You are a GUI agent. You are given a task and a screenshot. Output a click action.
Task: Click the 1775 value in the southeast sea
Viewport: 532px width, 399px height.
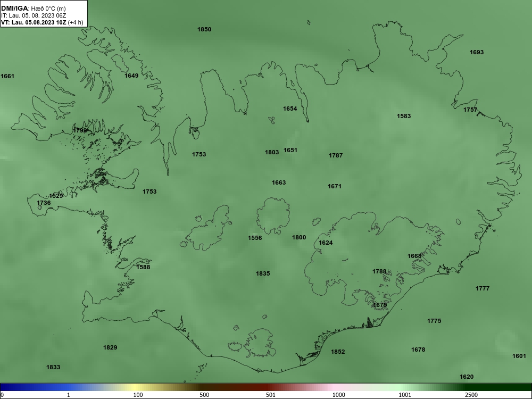(x=434, y=321)
